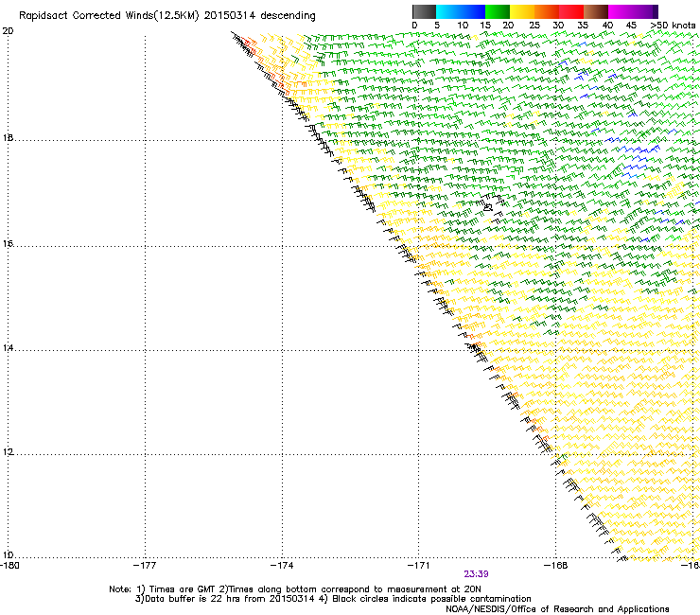Click the green 15-20 knots color band
This screenshot has height=615, width=700.
tap(498, 11)
